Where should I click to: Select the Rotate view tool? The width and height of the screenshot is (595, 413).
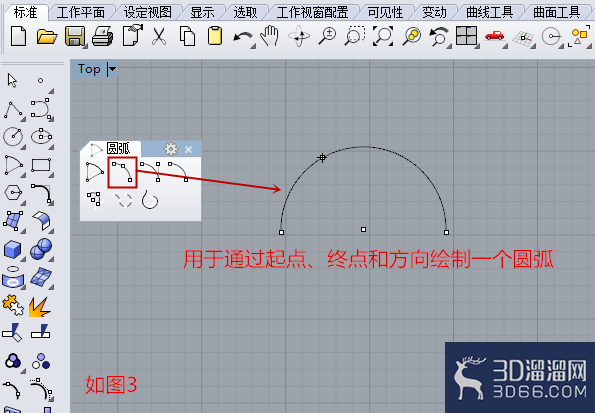tap(299, 36)
